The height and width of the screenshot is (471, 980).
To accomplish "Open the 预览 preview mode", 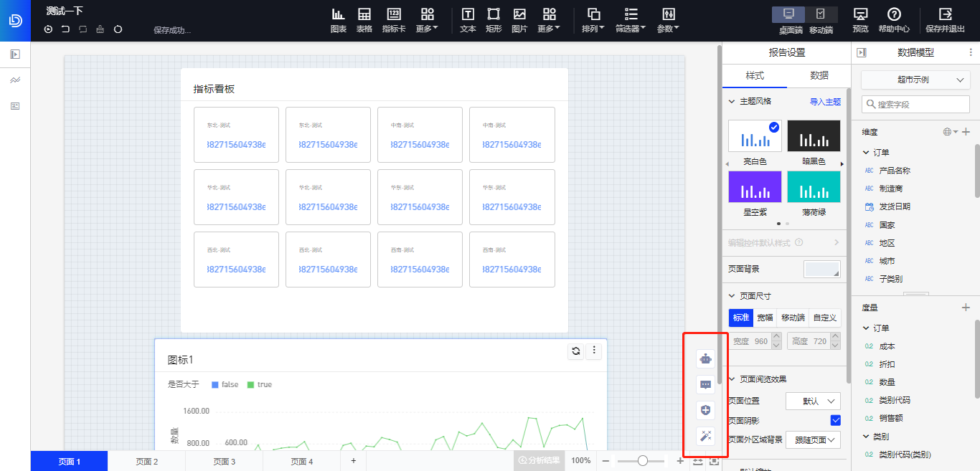I will pyautogui.click(x=860, y=20).
